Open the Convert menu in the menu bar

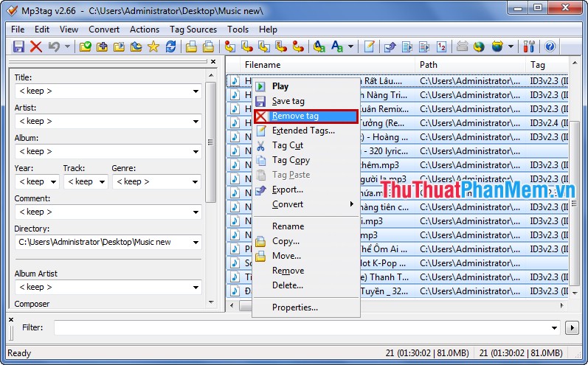point(104,29)
